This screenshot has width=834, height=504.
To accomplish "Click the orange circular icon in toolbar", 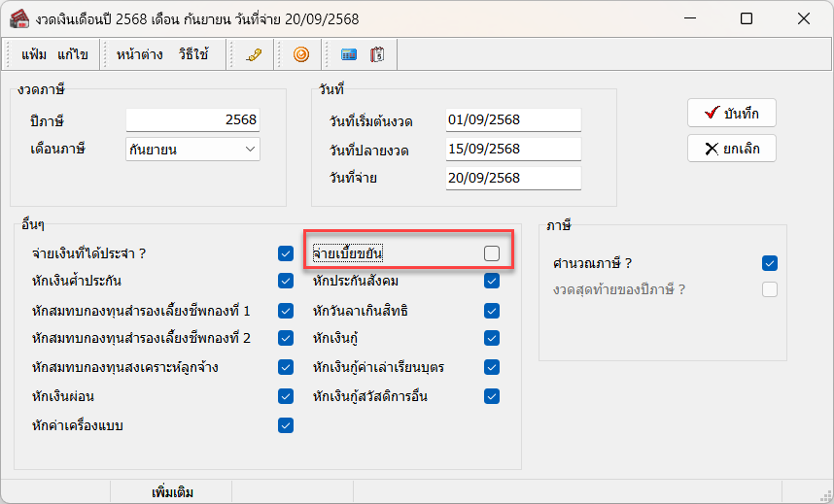I will coord(301,55).
